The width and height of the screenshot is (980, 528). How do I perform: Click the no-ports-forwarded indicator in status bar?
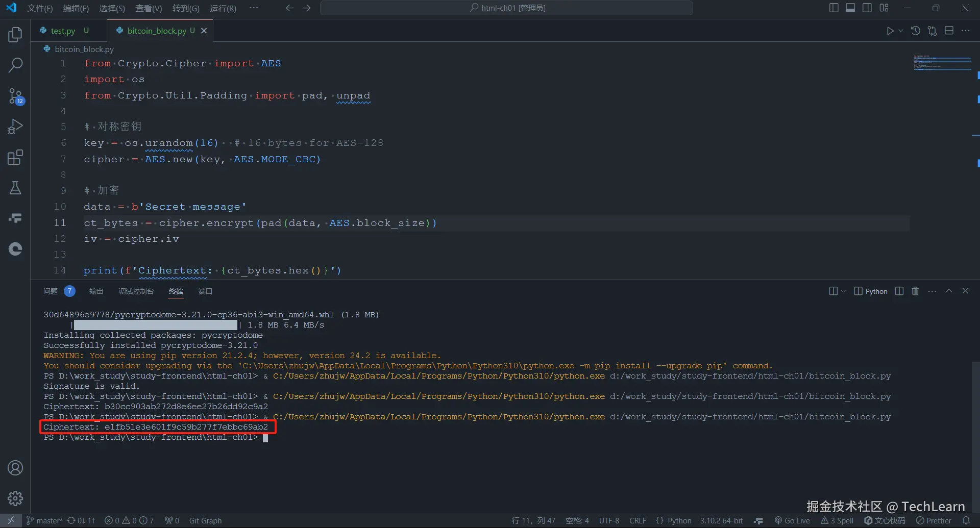[172, 521]
